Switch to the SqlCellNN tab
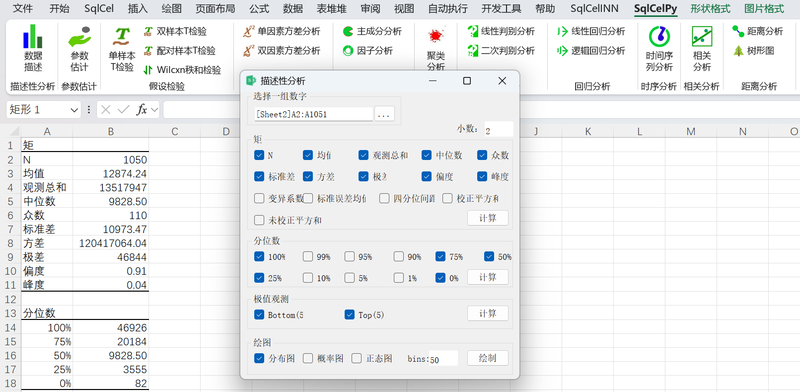 pyautogui.click(x=593, y=9)
